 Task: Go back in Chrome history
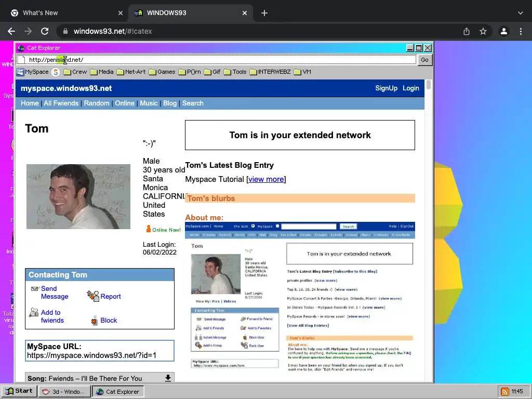pos(11,31)
